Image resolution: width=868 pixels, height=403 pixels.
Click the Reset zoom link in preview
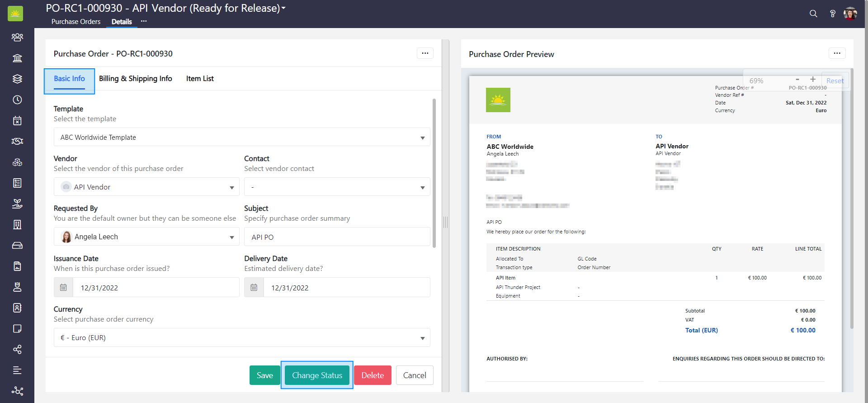point(835,81)
